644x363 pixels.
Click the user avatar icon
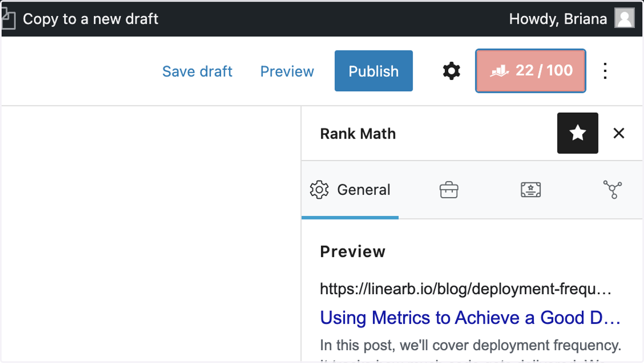625,19
